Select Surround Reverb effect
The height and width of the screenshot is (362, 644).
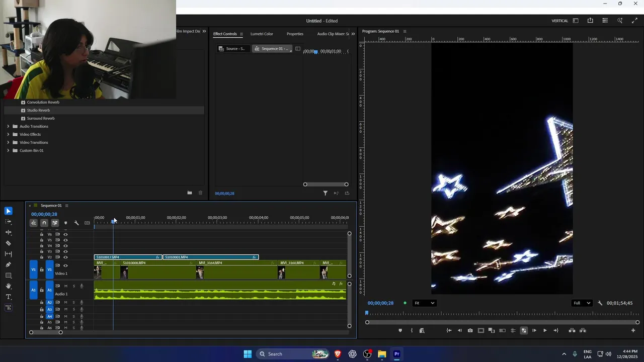(41, 118)
